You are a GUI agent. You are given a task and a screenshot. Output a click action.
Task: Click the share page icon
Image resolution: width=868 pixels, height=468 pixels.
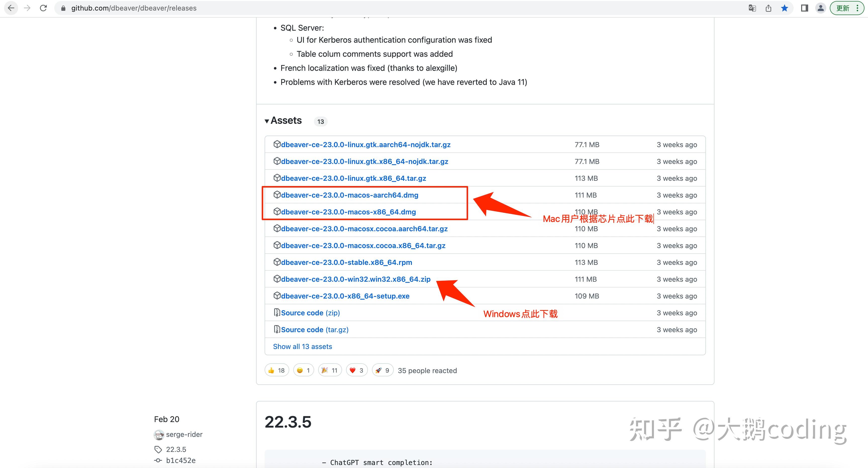[768, 8]
